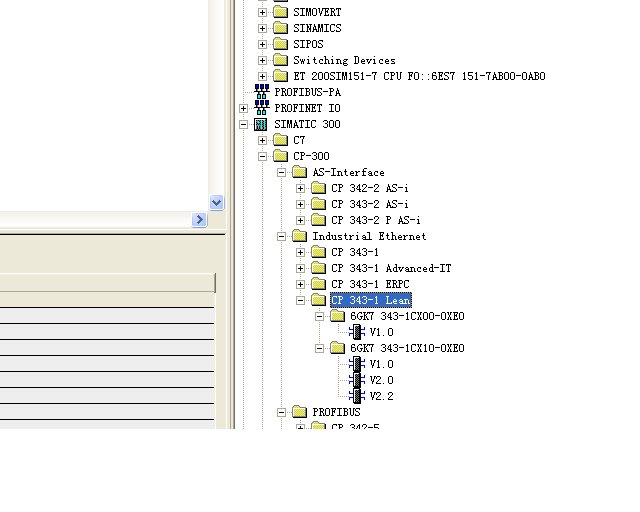Click the PROFIBUS folder icon
The image size is (640, 512).
pos(300,412)
